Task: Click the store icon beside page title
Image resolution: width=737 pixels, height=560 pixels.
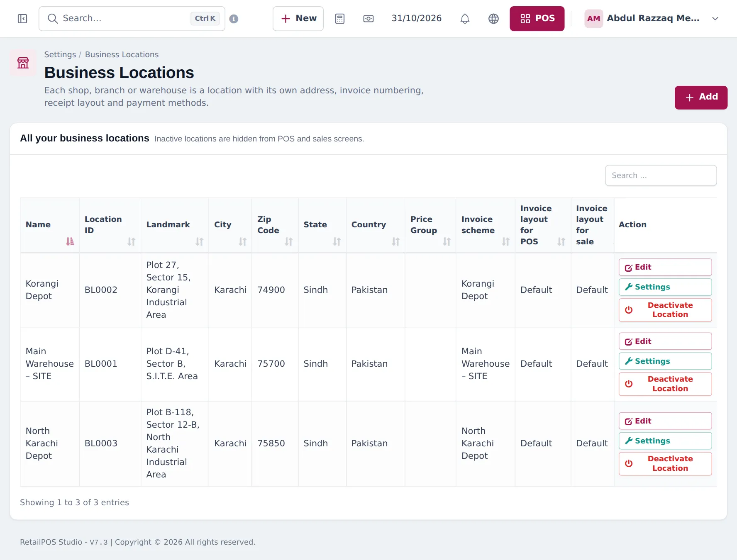Action: tap(23, 63)
